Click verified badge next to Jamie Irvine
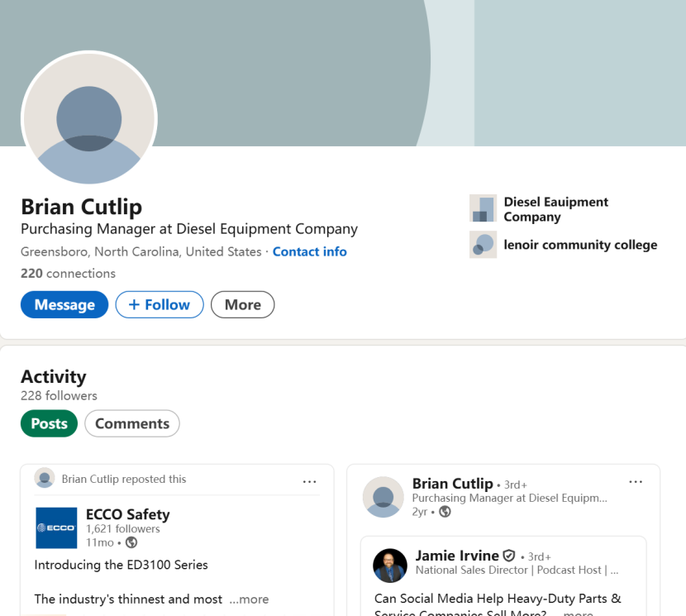686x616 pixels. click(509, 556)
